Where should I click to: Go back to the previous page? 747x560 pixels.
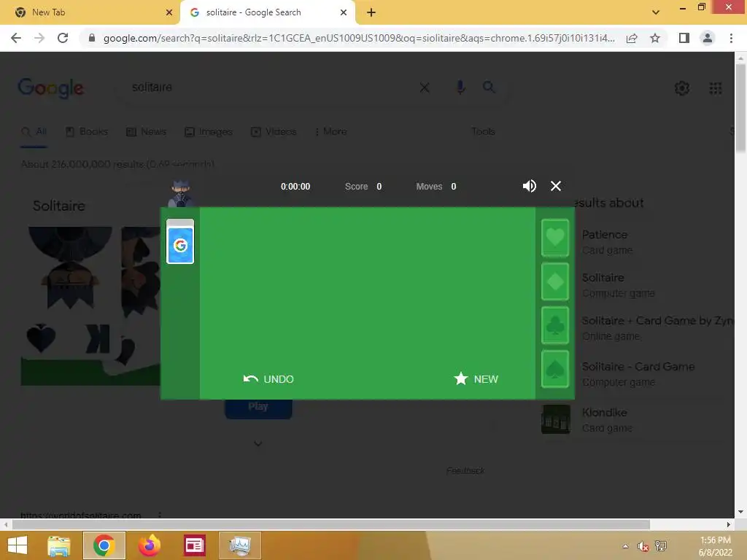16,38
